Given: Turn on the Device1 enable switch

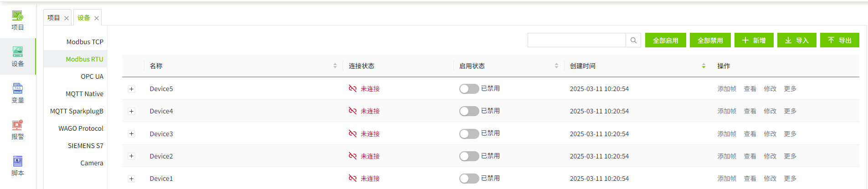Looking at the screenshot, I should [x=469, y=179].
